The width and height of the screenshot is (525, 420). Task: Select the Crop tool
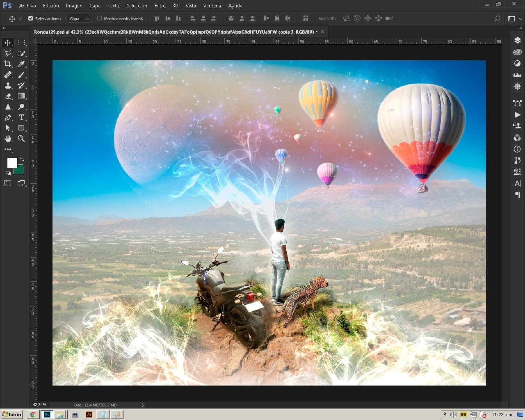(8, 64)
